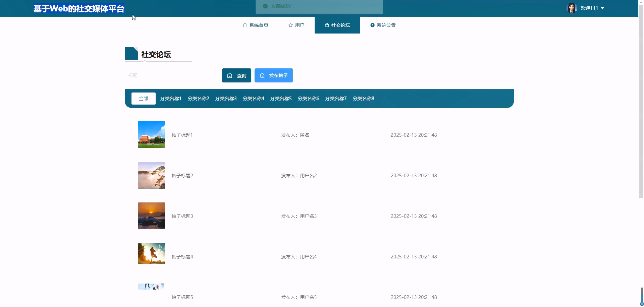Click the timestamp of 帖子标题1 row

[x=414, y=135]
